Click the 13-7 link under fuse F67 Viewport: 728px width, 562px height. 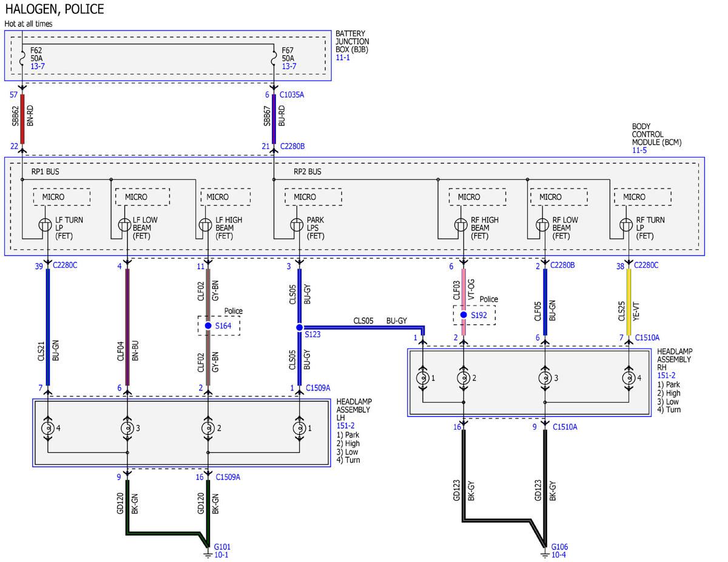click(289, 66)
